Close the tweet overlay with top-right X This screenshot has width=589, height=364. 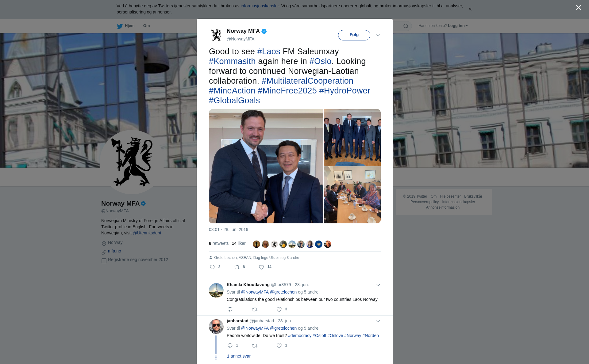pyautogui.click(x=579, y=8)
